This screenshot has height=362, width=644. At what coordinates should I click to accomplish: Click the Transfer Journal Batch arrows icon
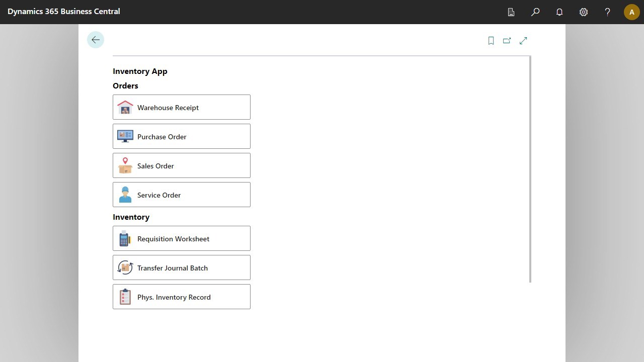pyautogui.click(x=125, y=267)
